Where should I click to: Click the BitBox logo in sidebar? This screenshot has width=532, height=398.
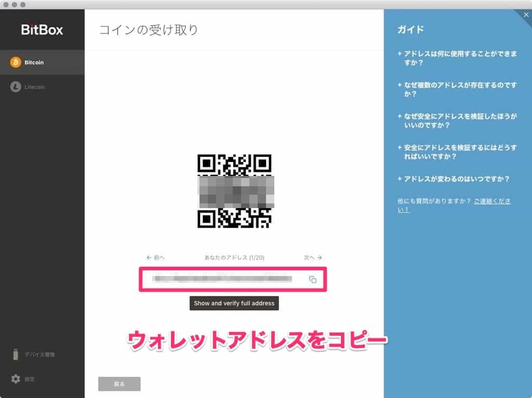pos(42,30)
